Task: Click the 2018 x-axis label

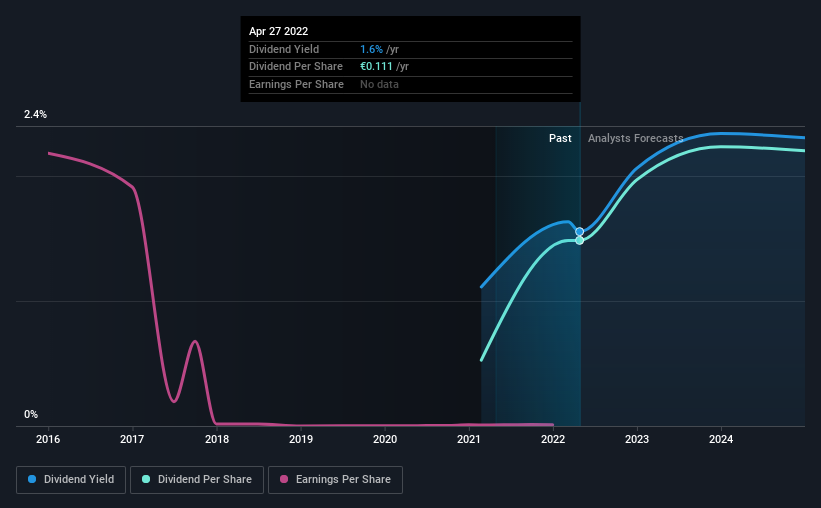Action: [217, 439]
